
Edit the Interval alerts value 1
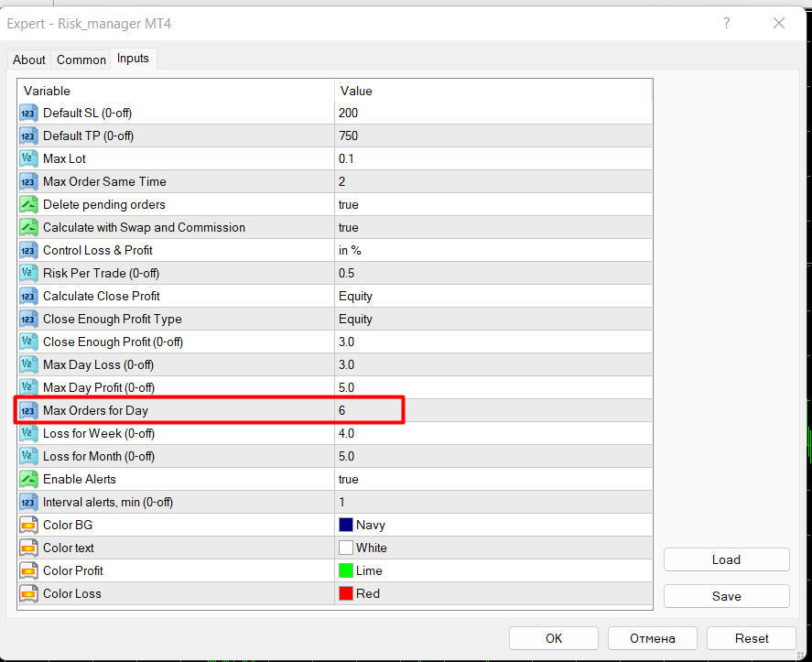(493, 502)
